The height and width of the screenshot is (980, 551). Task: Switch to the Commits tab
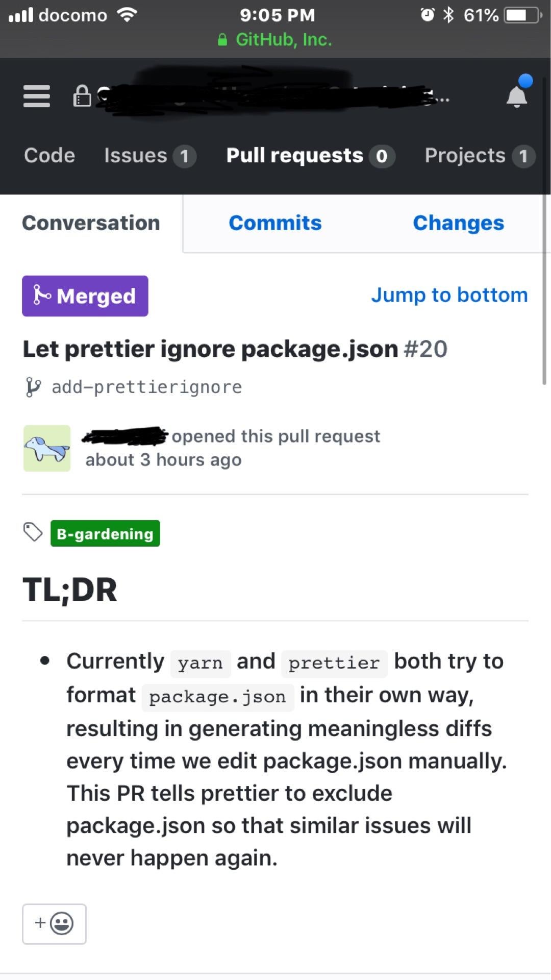coord(275,223)
